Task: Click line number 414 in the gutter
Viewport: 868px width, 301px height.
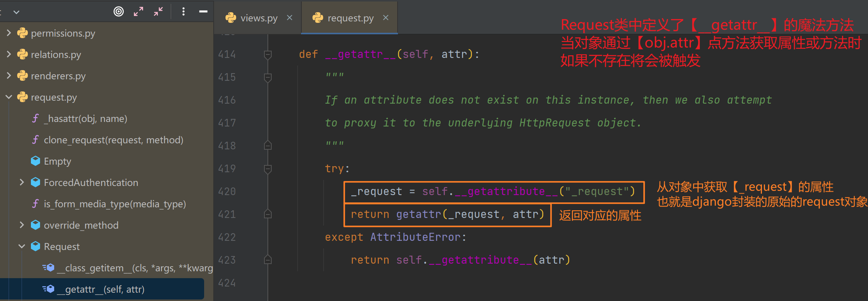Action: tap(227, 54)
